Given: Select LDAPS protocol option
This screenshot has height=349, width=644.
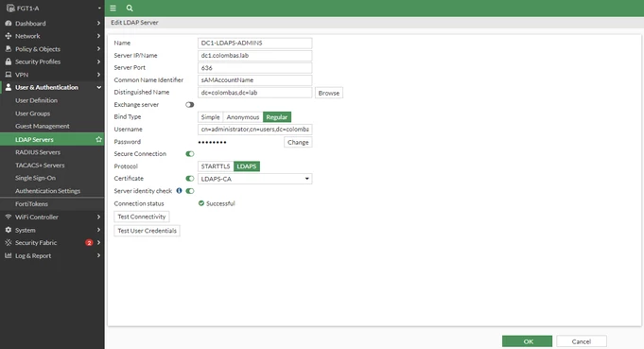Looking at the screenshot, I should [x=247, y=166].
